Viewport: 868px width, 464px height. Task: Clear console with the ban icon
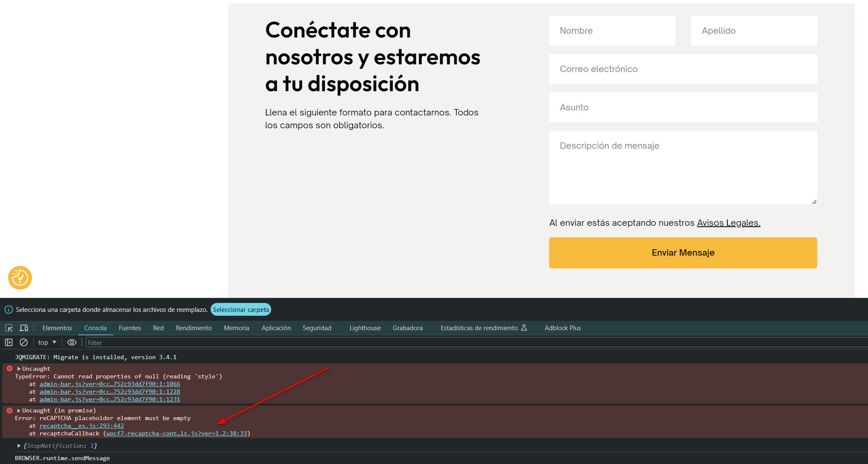tap(24, 343)
